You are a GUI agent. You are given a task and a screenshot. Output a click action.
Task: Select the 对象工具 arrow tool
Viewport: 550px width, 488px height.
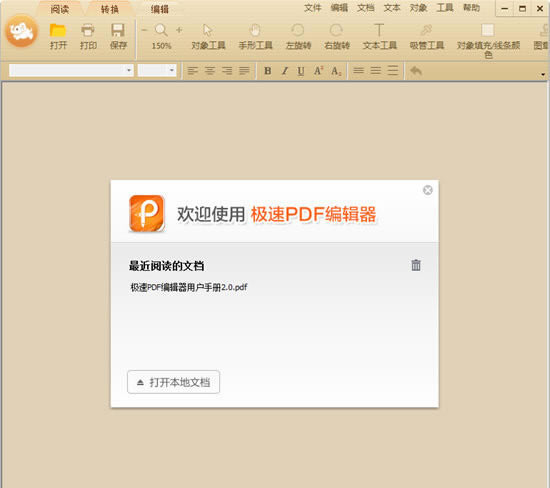pyautogui.click(x=208, y=36)
